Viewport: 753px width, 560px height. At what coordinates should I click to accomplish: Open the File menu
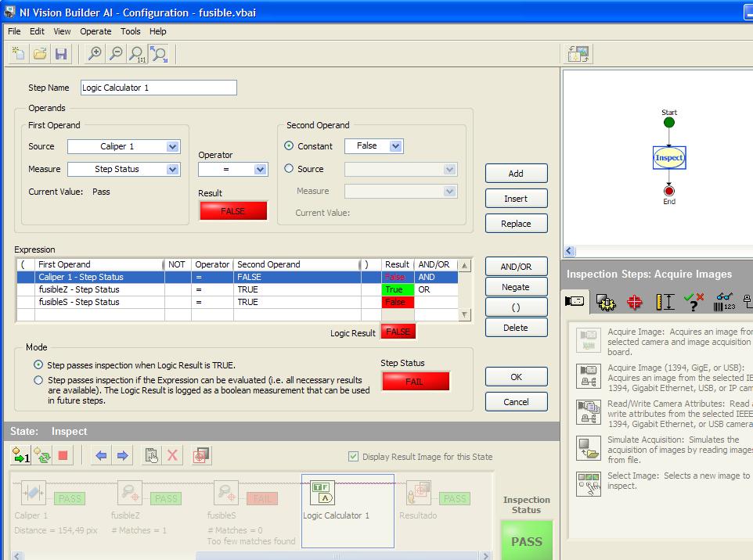14,31
